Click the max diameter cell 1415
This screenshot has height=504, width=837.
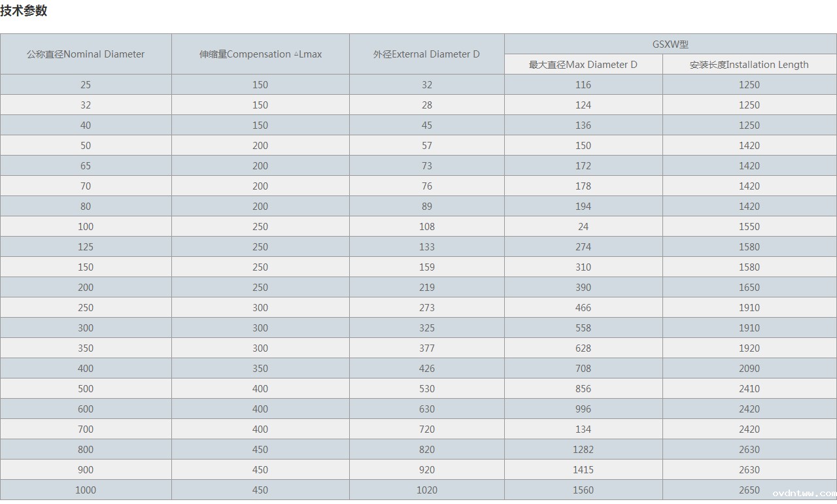[x=583, y=470]
